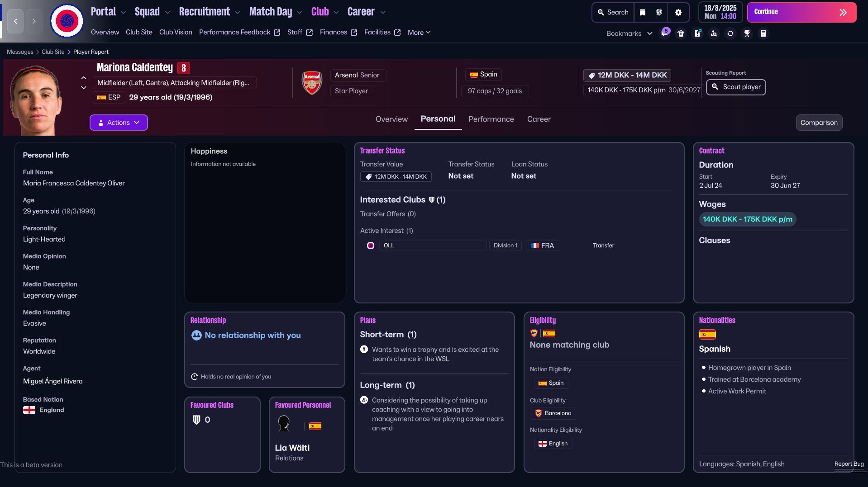
Task: Open the trophy competitions bookmark icon
Action: tap(747, 33)
